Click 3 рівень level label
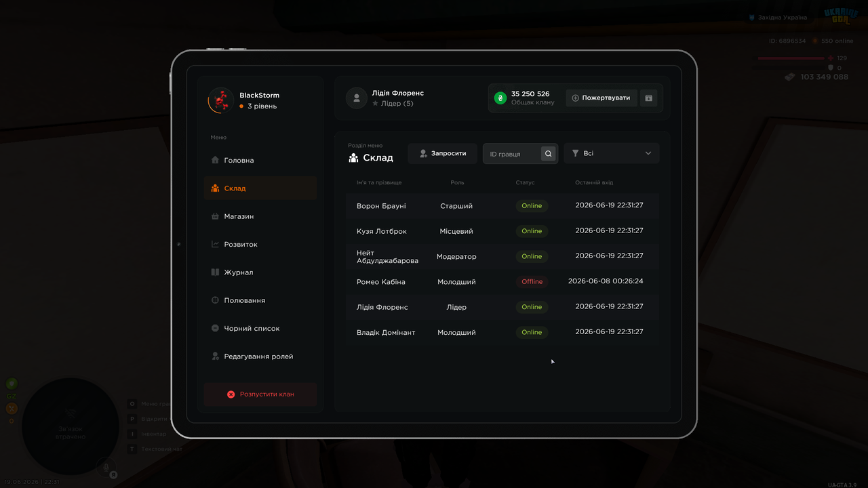 pos(262,106)
